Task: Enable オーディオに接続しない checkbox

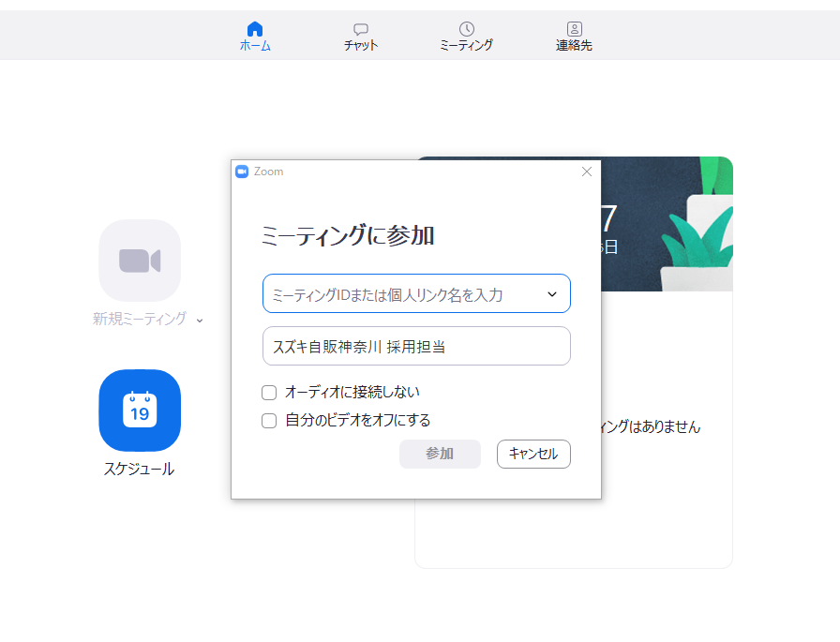Action: (269, 393)
